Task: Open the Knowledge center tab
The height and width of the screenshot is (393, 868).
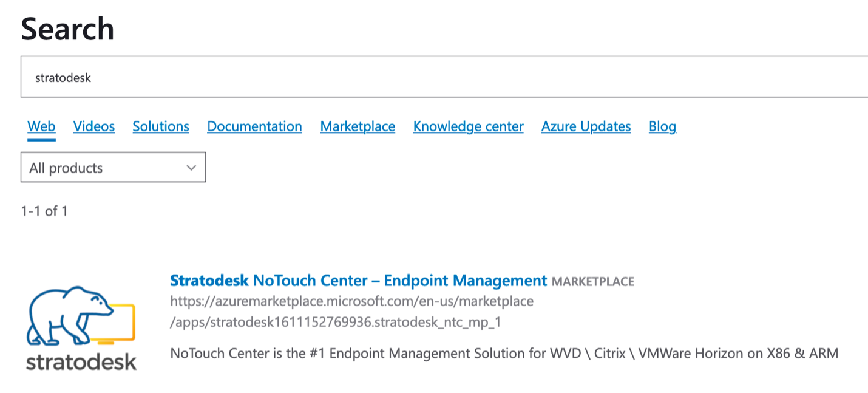Action: (468, 126)
